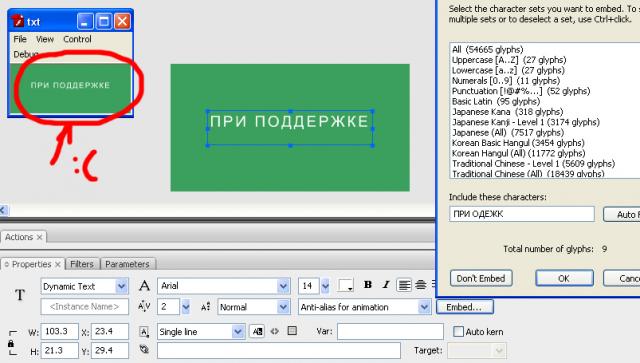Click the Y position field
Screen dimensions: 640x363
coord(109,350)
